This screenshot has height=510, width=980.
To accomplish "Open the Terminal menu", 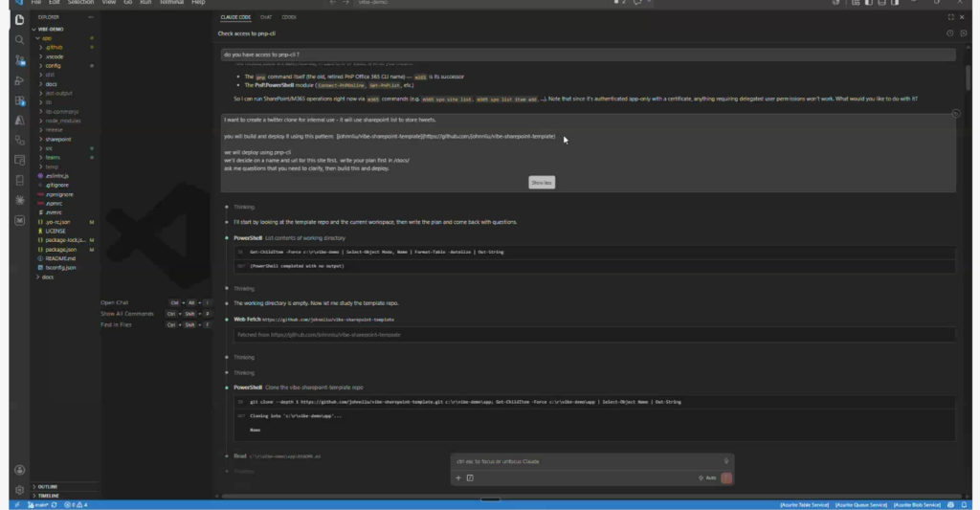I will click(171, 3).
